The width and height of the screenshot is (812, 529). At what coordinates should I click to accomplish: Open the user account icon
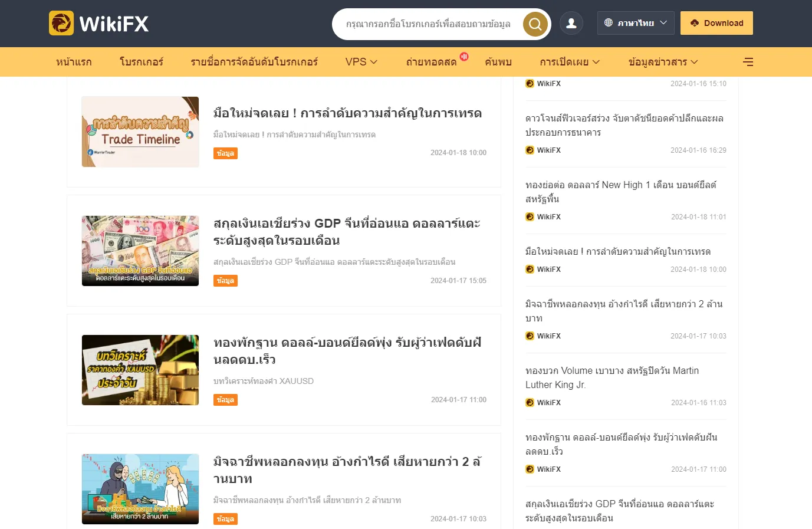click(571, 23)
